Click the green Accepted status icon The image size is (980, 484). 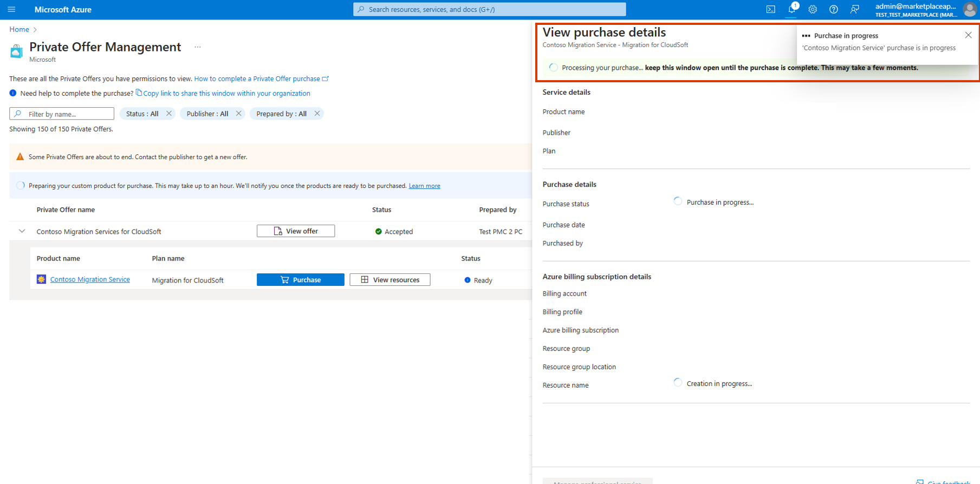(x=379, y=232)
